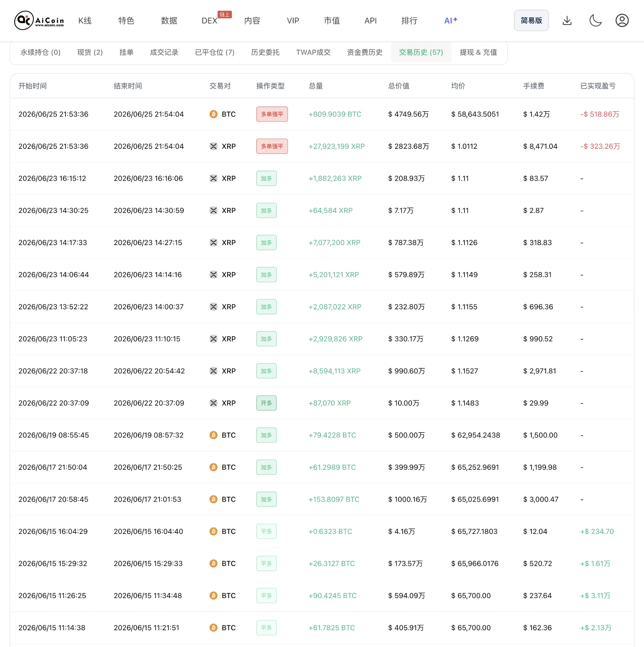
Task: Click XRP icon in 5,201,121 XRP row
Action: (x=213, y=275)
